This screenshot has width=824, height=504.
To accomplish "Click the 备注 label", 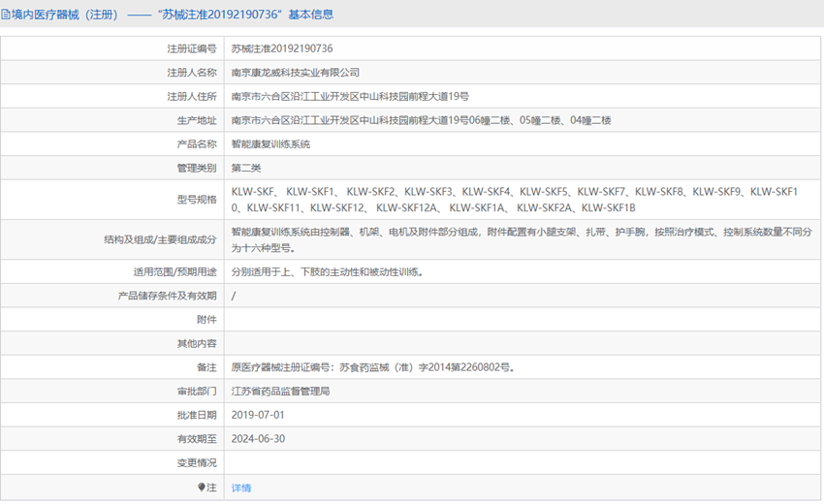I will click(x=206, y=367).
